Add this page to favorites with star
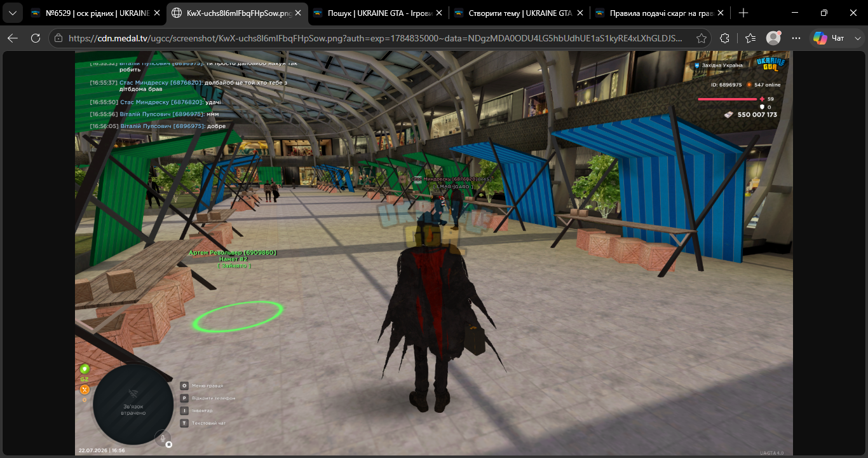The image size is (868, 458). click(x=701, y=38)
